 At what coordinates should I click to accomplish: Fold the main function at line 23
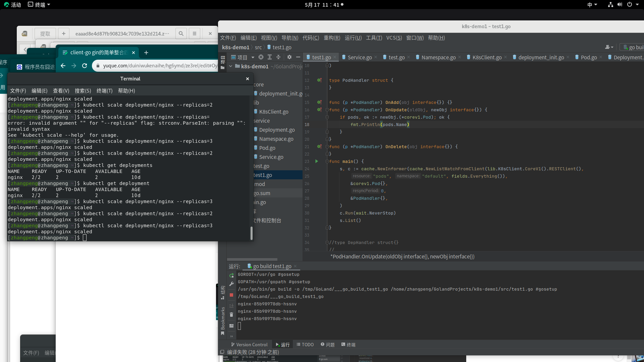[327, 161]
